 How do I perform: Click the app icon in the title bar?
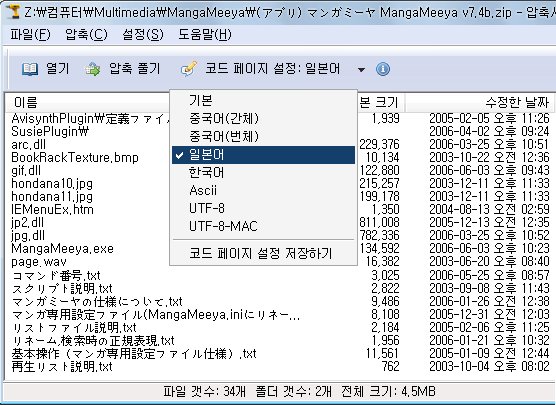click(x=13, y=11)
